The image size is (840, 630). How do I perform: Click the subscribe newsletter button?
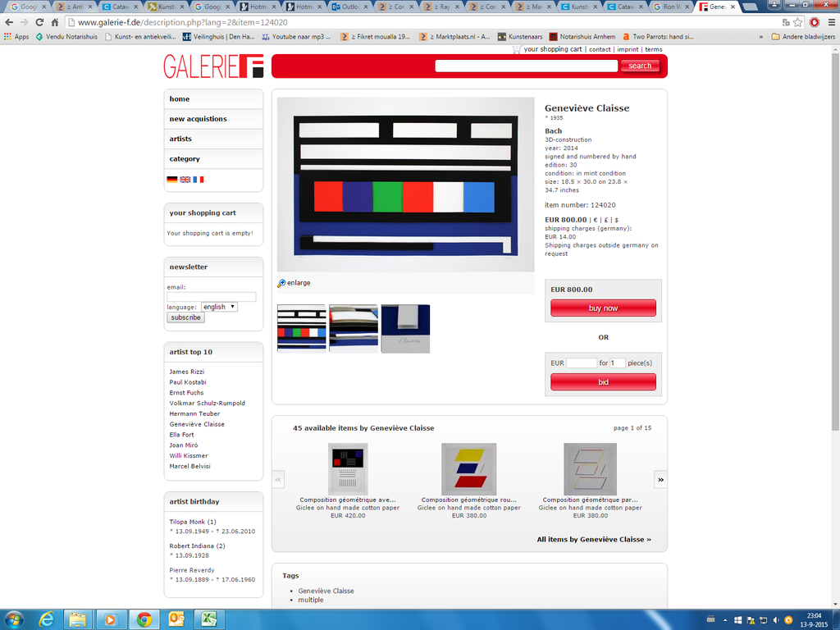[x=185, y=317]
